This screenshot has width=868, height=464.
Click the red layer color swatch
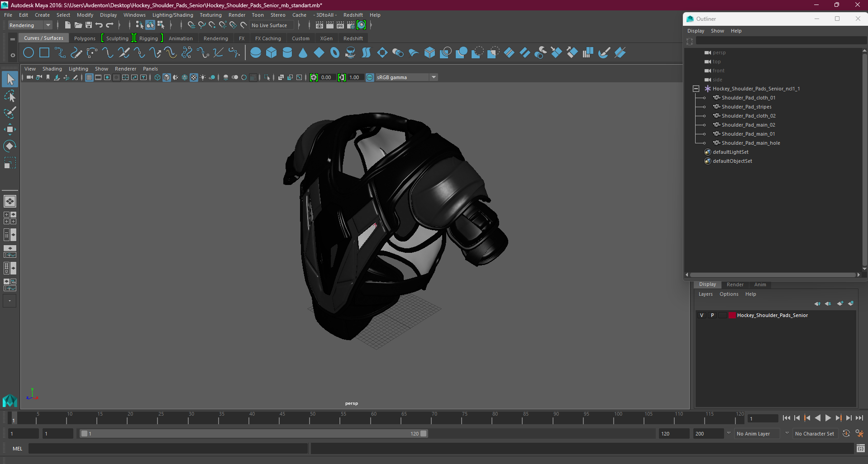[x=732, y=315]
